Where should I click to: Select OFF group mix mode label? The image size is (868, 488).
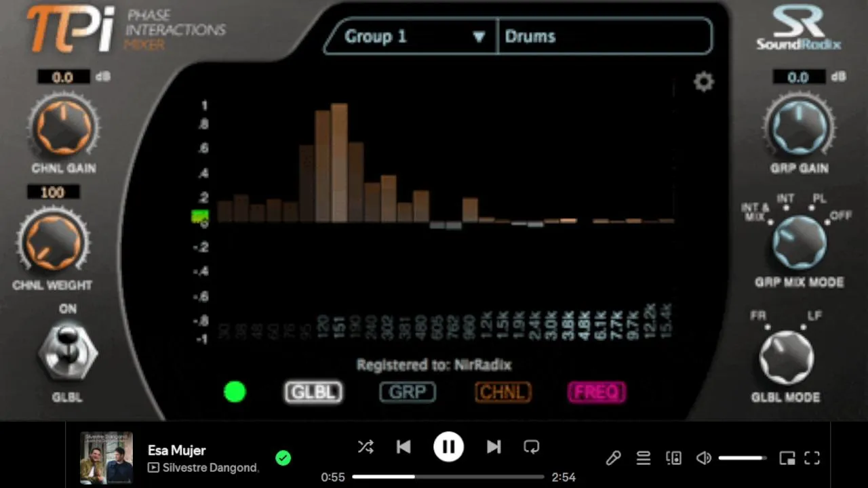(842, 216)
